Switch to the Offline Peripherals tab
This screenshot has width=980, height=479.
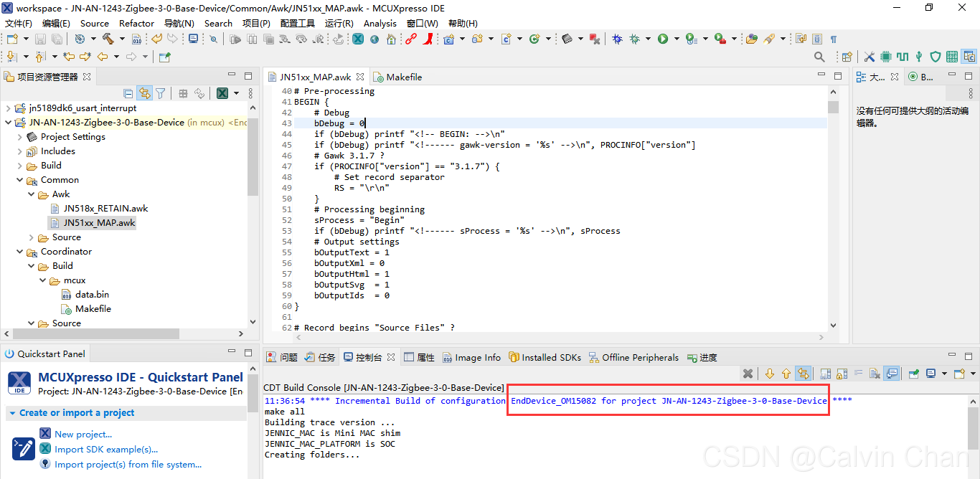(633, 357)
